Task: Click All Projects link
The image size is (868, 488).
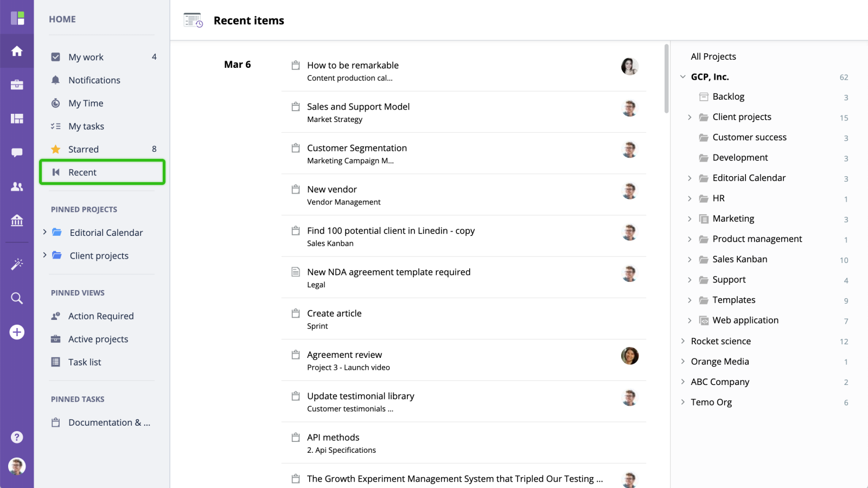Action: [x=713, y=56]
